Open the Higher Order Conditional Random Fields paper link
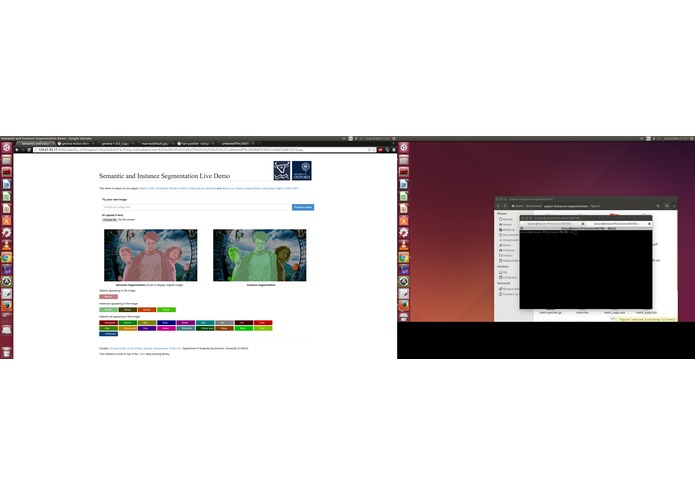Image resolution: width=695 pixels, height=494 pixels. click(x=178, y=188)
